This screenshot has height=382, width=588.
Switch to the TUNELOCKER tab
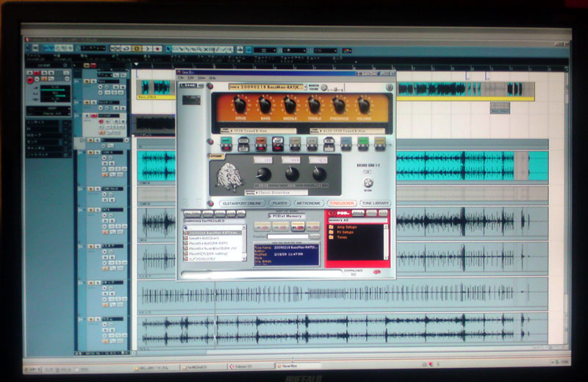pos(342,203)
